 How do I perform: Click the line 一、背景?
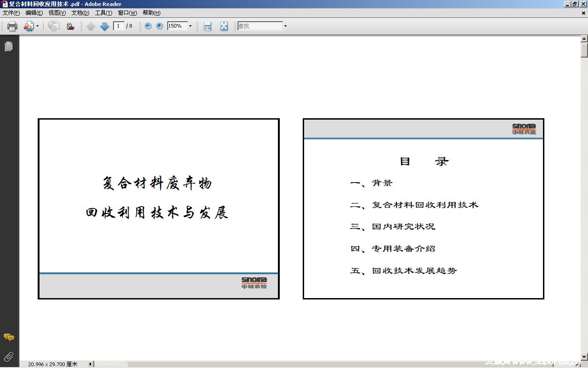coord(371,183)
